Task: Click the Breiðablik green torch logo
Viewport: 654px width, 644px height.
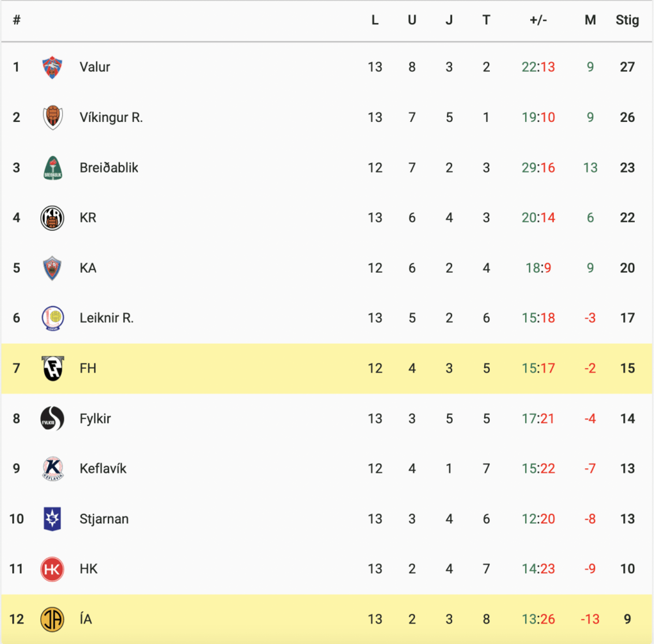Action: click(x=52, y=167)
